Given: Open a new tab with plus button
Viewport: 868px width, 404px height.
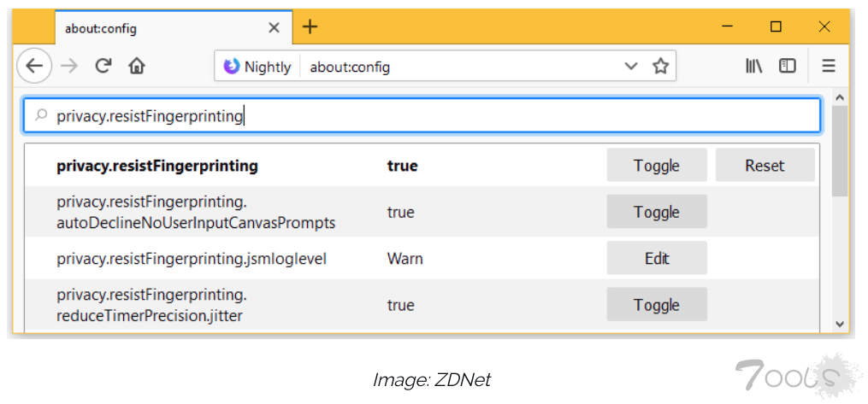Looking at the screenshot, I should pyautogui.click(x=310, y=27).
